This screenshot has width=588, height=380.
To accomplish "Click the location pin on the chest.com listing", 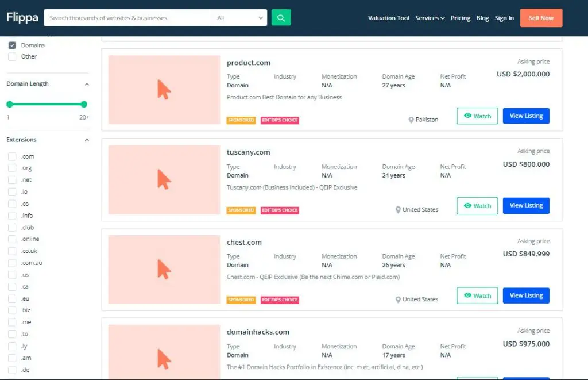I will [398, 300].
